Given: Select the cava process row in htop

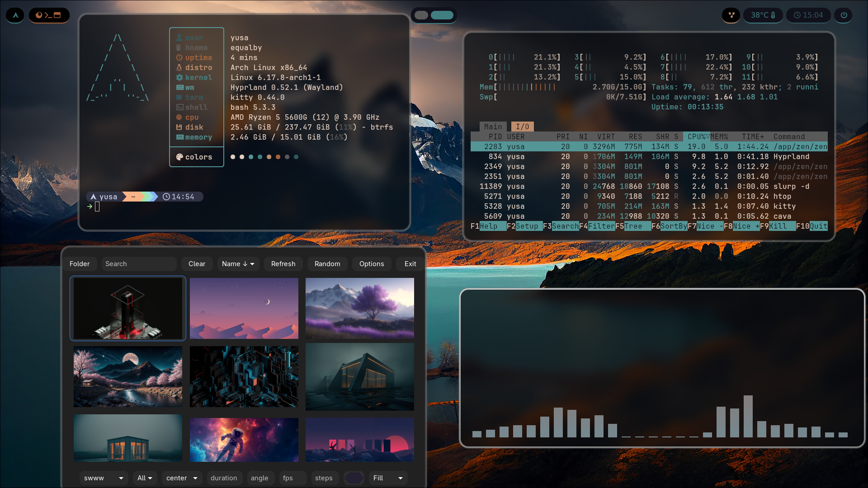Looking at the screenshot, I should pos(649,216).
